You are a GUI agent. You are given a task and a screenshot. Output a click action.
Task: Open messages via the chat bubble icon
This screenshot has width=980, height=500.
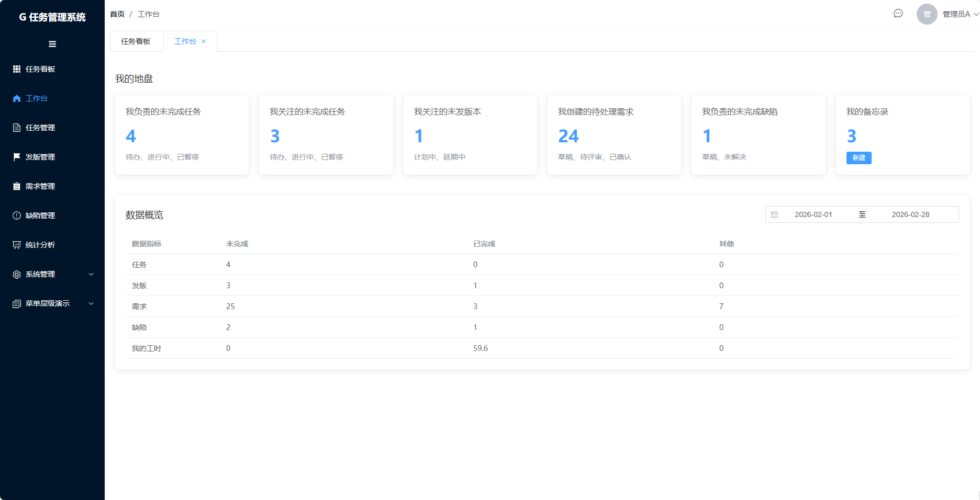pyautogui.click(x=898, y=14)
